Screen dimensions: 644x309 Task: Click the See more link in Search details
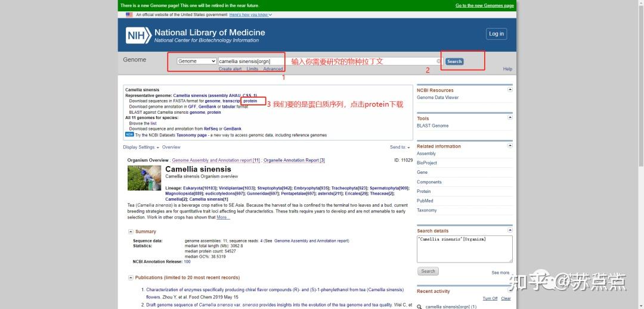coord(501,273)
